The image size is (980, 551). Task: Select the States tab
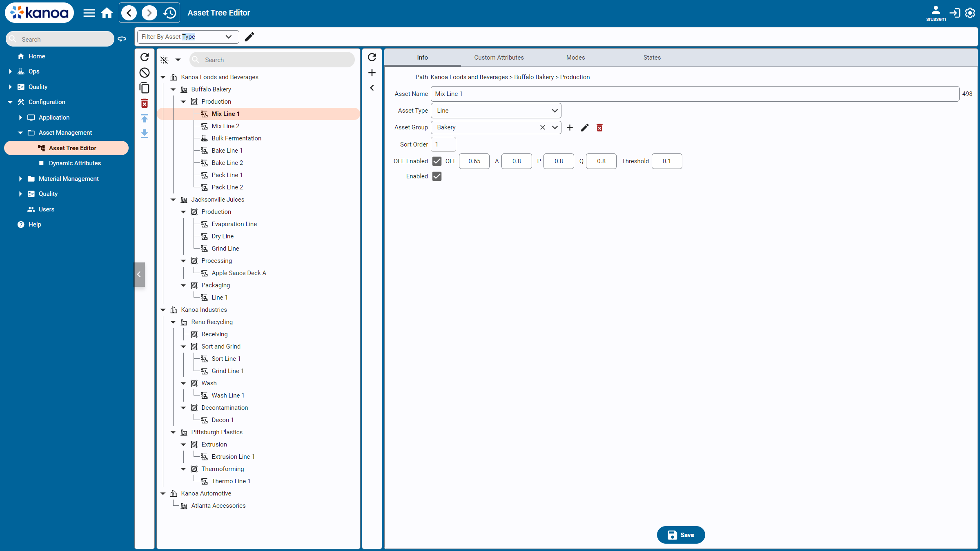coord(651,57)
